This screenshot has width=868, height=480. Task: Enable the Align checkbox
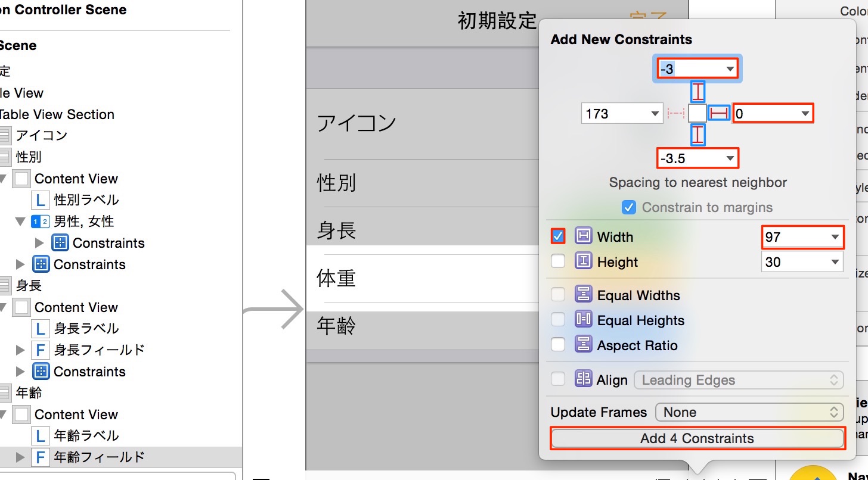pos(558,379)
